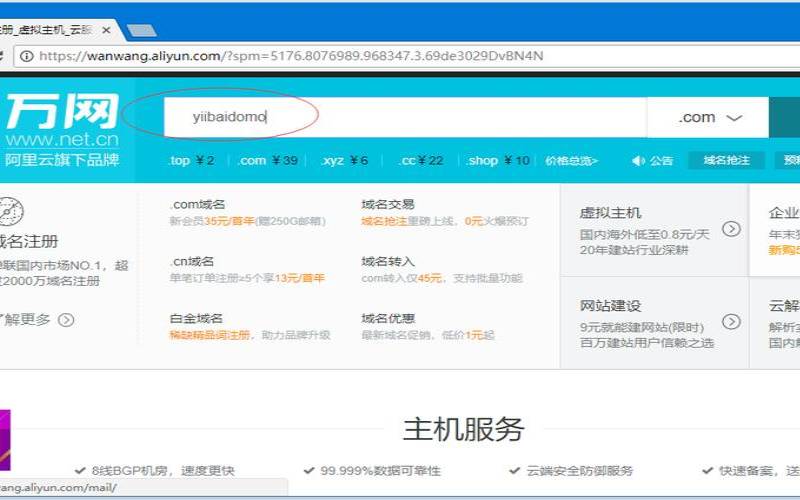Click the 万网 logo

point(62,111)
